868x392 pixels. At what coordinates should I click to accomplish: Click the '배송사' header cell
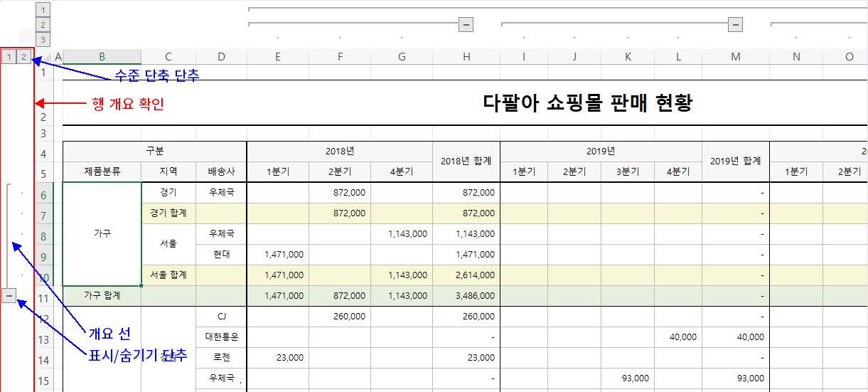coord(221,171)
